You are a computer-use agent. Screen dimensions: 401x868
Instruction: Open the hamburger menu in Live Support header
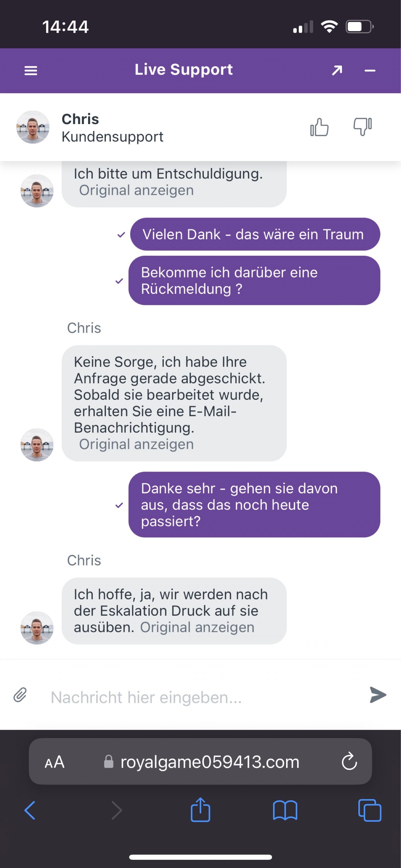click(30, 71)
